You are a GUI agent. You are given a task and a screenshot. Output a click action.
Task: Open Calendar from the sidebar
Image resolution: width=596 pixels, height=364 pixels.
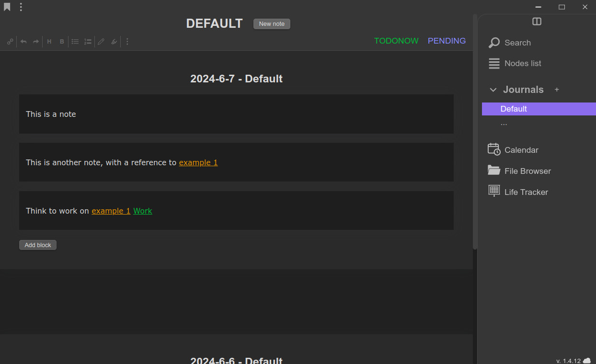coord(521,150)
